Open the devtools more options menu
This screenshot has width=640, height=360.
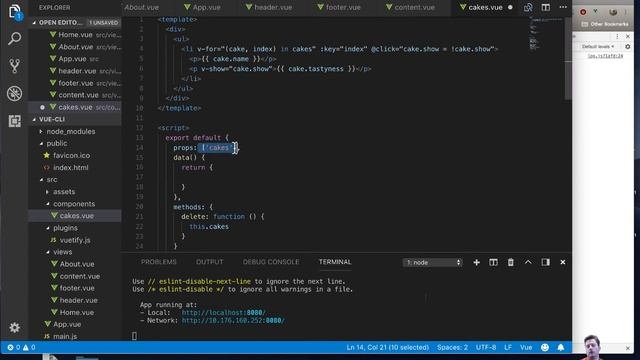tap(617, 36)
